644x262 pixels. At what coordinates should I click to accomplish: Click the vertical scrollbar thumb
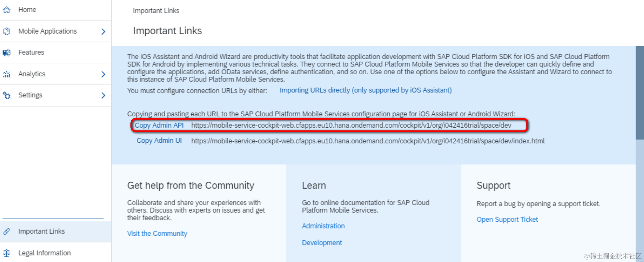640,93
